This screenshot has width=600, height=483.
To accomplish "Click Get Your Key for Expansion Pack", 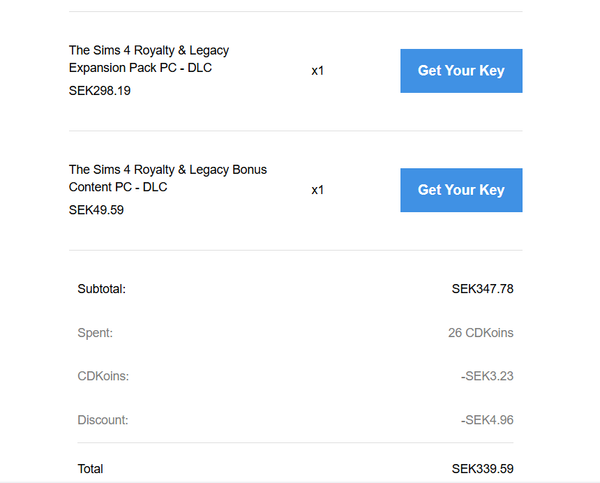I will (x=461, y=71).
